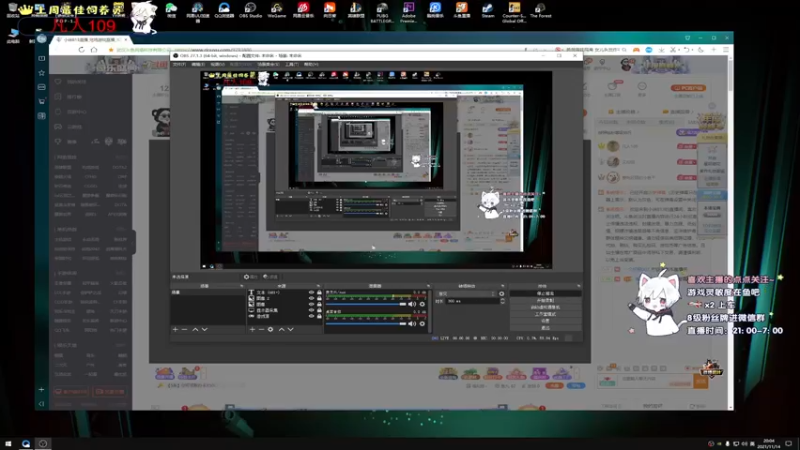800x450 pixels.
Task: Mute the mic/Aux mixer channel speaker
Action: (x=412, y=304)
